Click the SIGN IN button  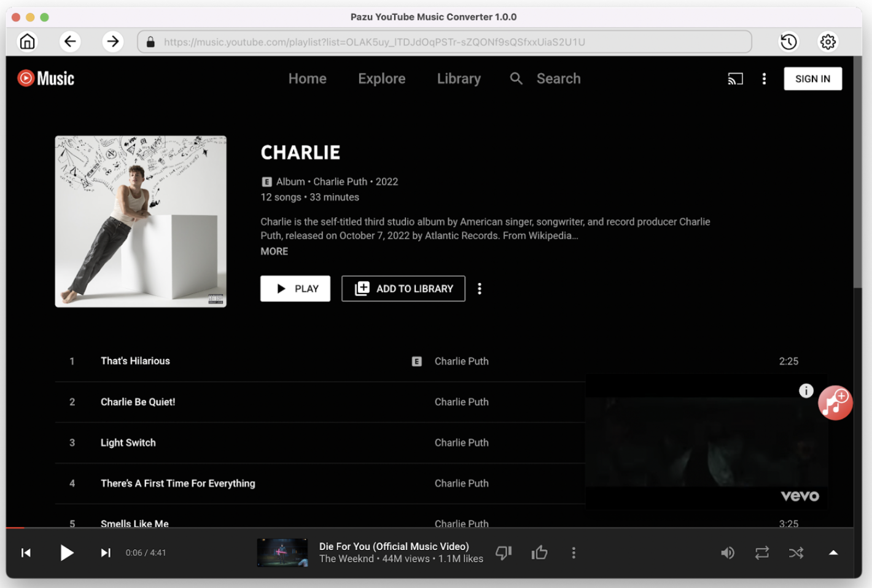(812, 79)
